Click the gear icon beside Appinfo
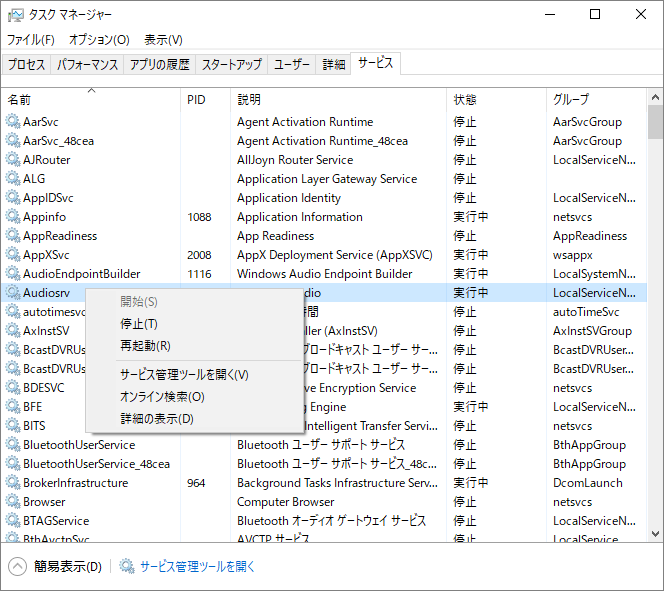The image size is (664, 591). pyautogui.click(x=13, y=217)
